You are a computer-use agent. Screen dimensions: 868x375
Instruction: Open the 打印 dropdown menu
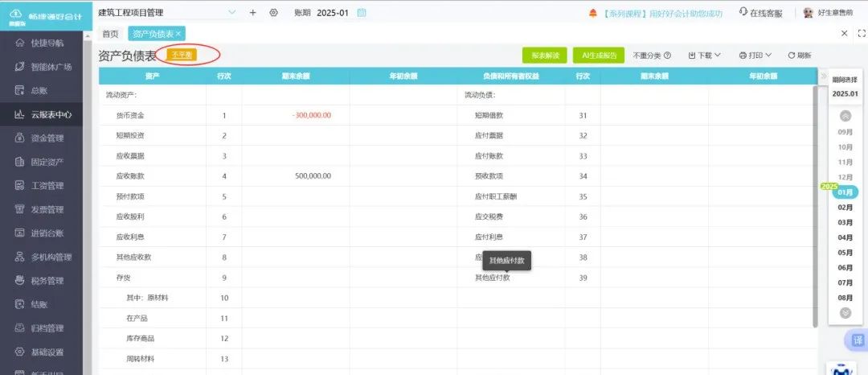click(754, 56)
